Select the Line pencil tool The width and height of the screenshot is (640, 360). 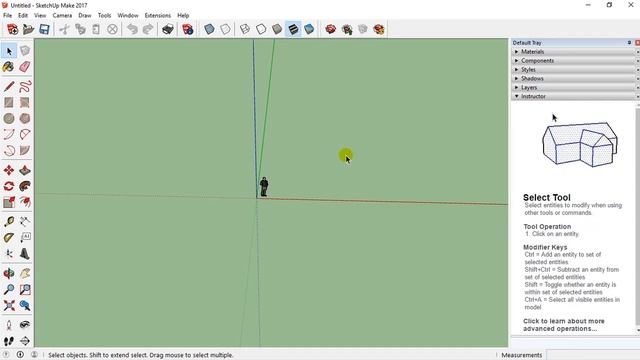[9, 87]
